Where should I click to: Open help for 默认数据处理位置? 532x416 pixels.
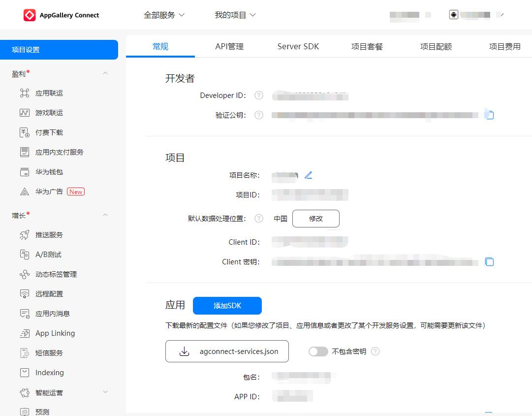click(x=258, y=218)
